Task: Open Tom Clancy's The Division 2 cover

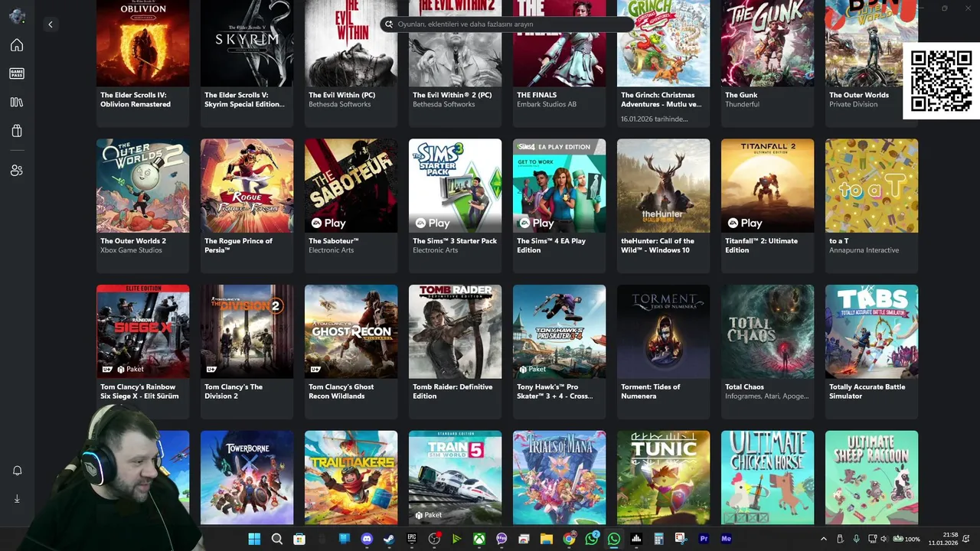Action: (247, 331)
